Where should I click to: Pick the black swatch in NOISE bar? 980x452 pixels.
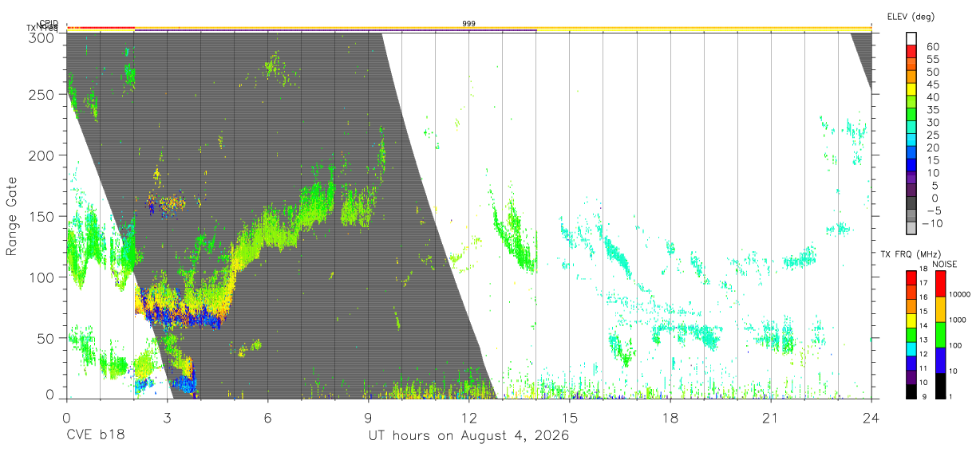click(939, 386)
